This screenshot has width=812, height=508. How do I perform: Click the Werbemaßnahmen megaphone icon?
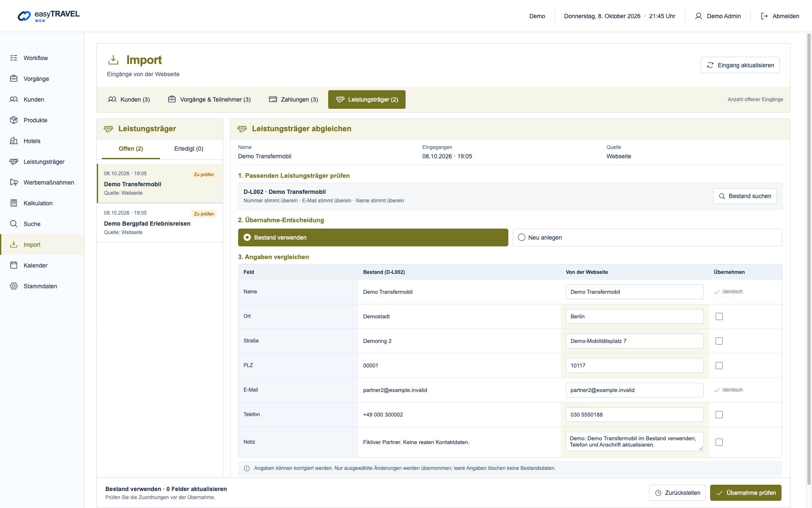(14, 182)
